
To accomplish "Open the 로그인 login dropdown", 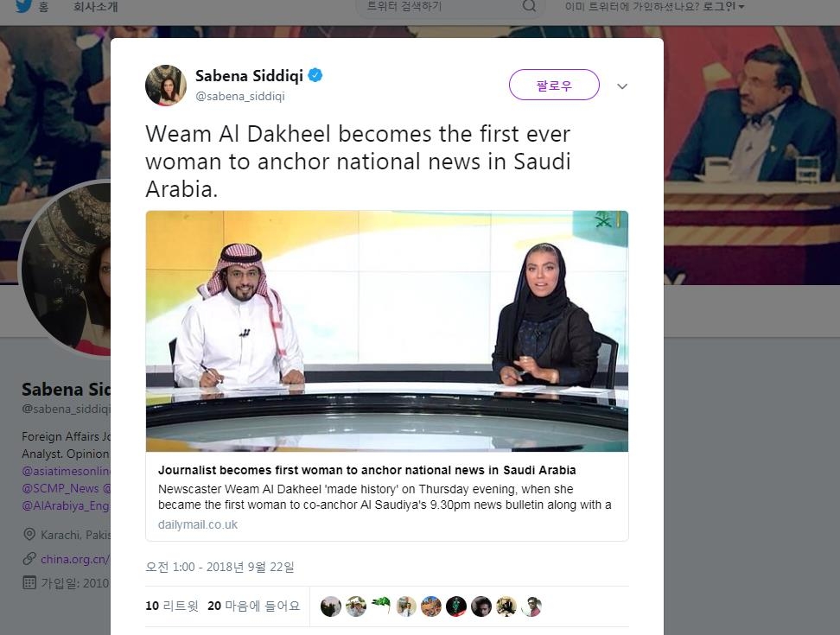I will point(723,6).
